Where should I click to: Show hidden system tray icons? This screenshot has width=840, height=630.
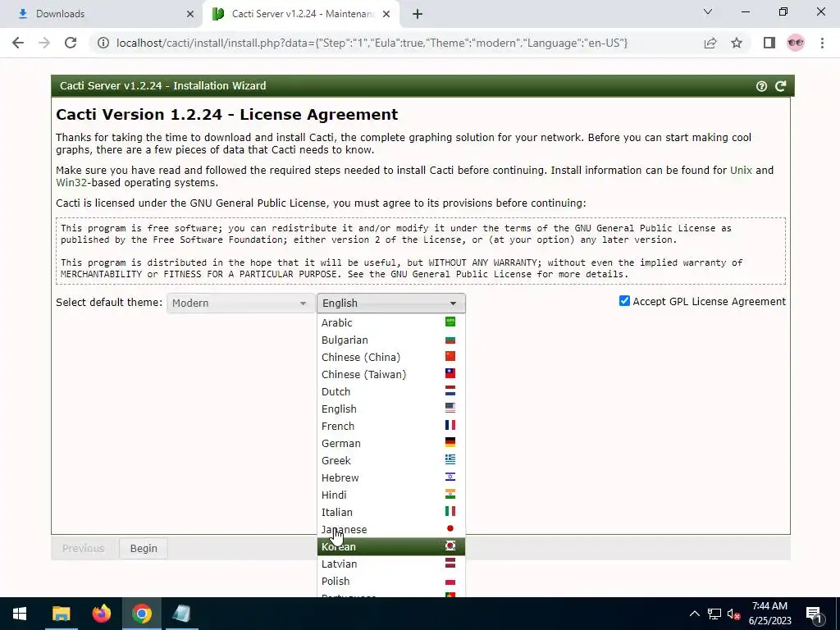click(x=694, y=614)
